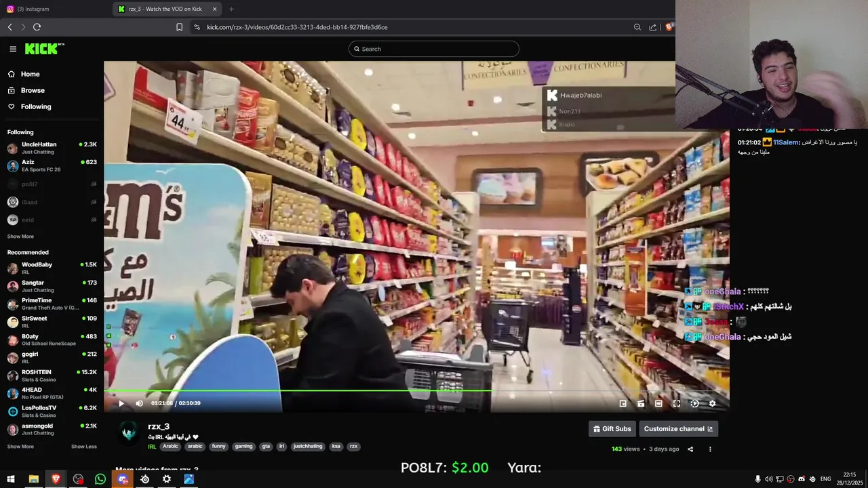Image resolution: width=868 pixels, height=488 pixels.
Task: Click Customize channel button
Action: 678,429
